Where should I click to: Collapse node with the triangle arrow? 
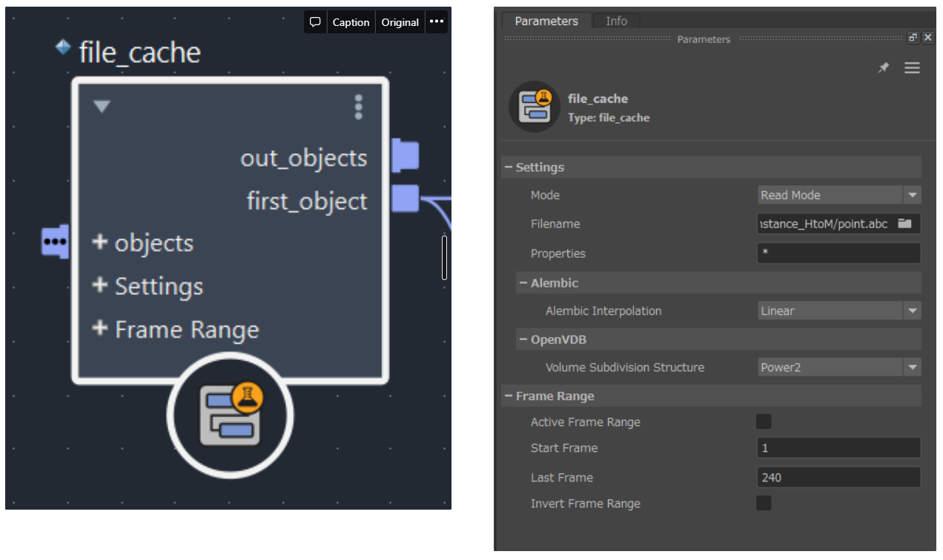click(102, 107)
